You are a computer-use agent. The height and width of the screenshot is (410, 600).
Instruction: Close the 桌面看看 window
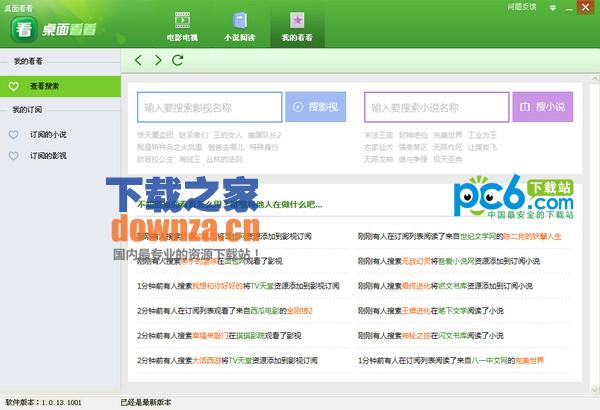click(585, 7)
